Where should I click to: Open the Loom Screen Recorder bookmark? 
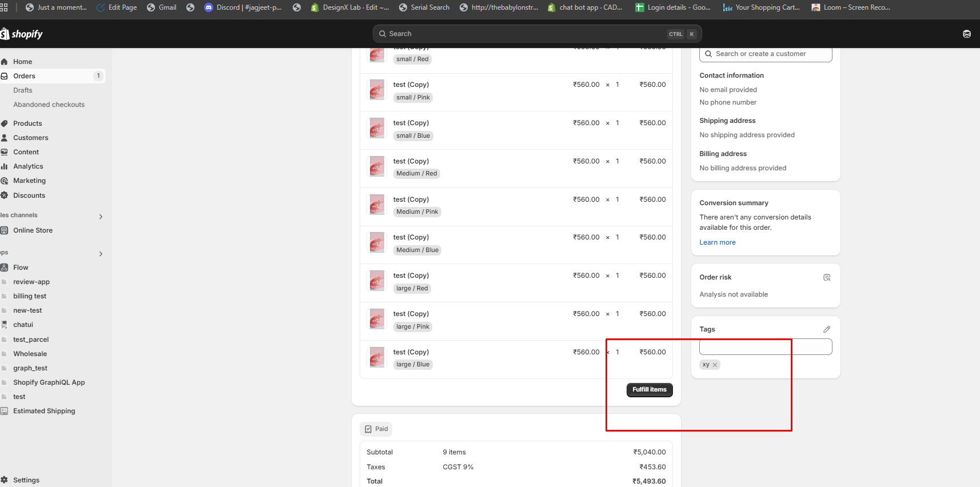pos(851,7)
